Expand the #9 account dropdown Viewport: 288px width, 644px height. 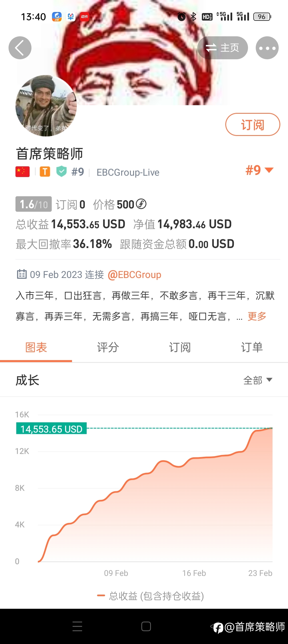tap(259, 170)
